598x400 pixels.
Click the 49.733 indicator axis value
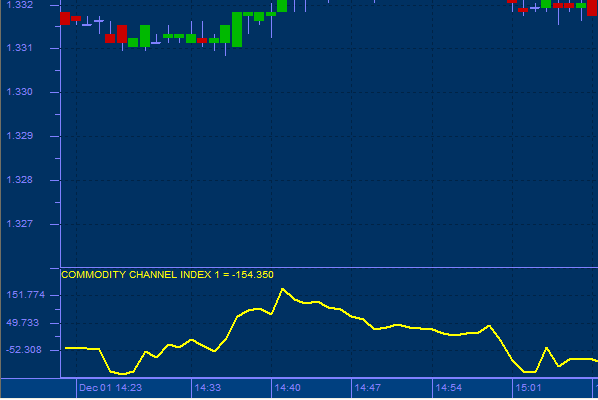pyautogui.click(x=23, y=323)
